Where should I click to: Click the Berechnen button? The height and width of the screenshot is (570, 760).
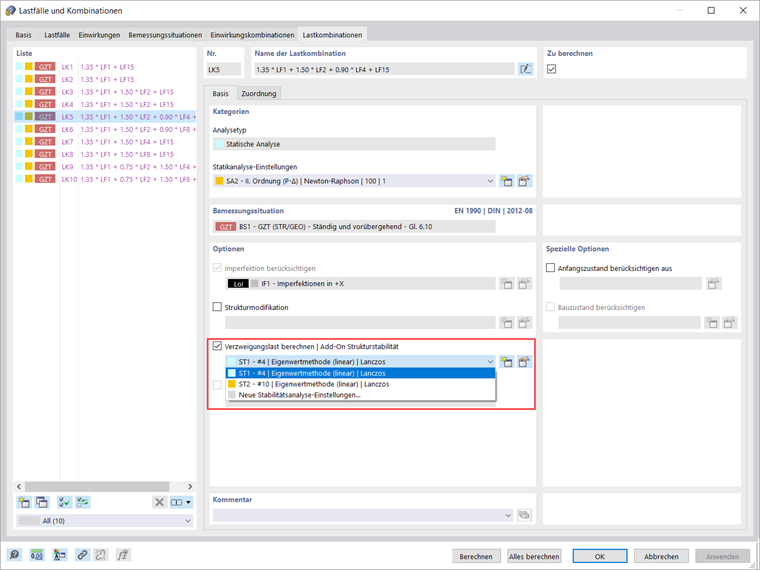point(476,556)
